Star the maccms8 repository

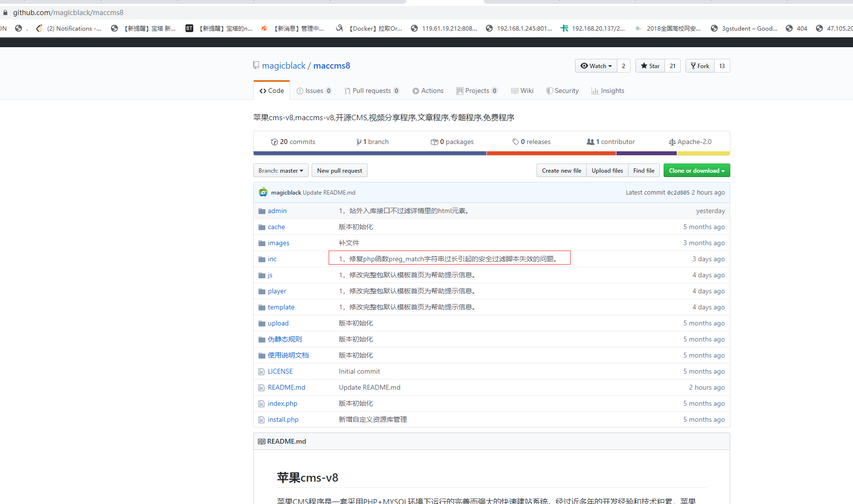click(650, 66)
